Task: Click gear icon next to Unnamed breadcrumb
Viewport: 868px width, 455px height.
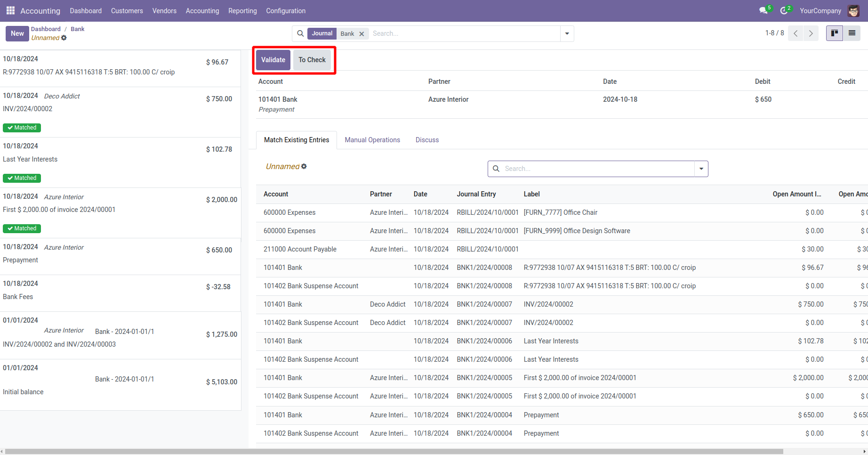Action: (x=64, y=38)
